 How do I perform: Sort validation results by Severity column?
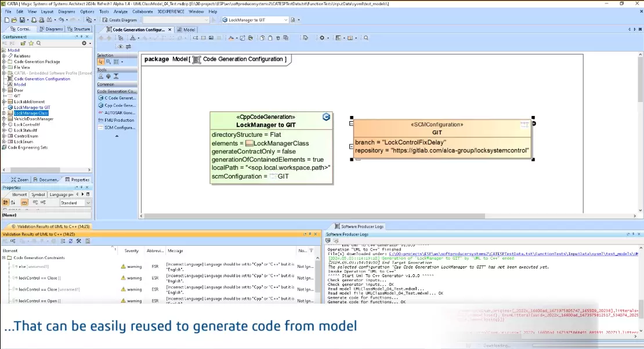(132, 250)
